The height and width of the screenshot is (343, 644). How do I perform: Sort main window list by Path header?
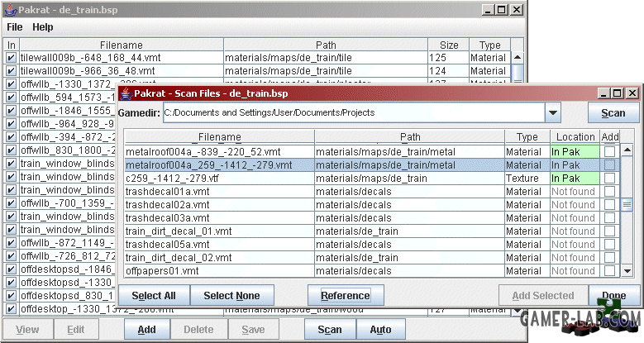tap(326, 45)
